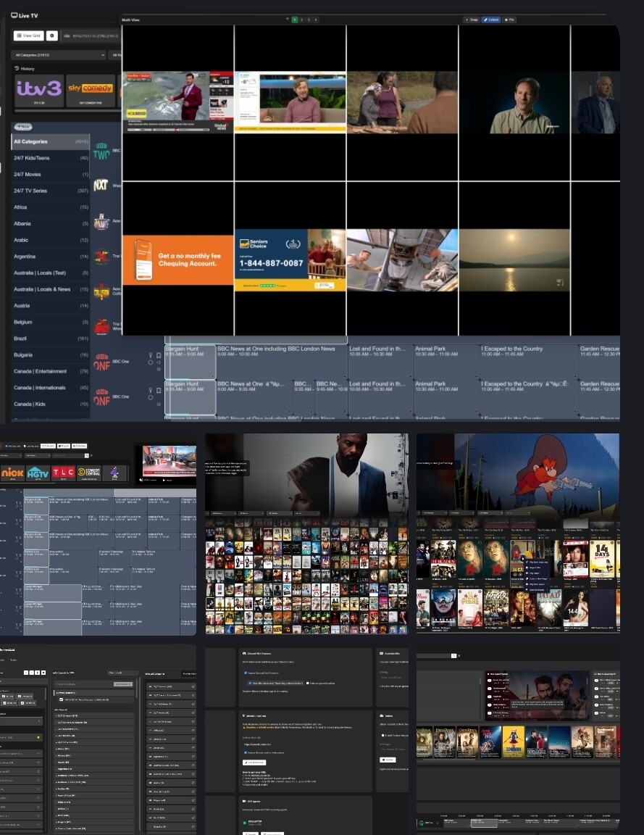Toggle the Pin button in Multi-View
The width and height of the screenshot is (644, 835).
click(x=509, y=20)
